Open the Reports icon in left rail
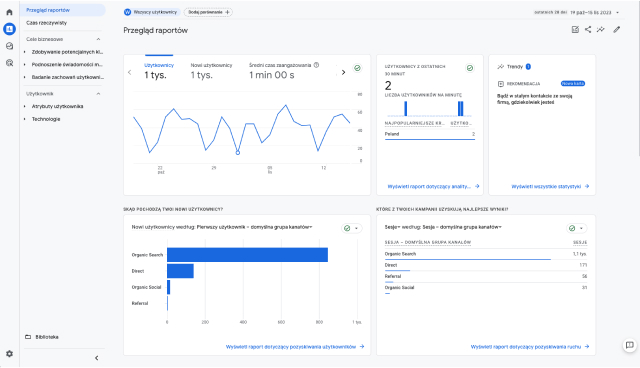 (9, 29)
